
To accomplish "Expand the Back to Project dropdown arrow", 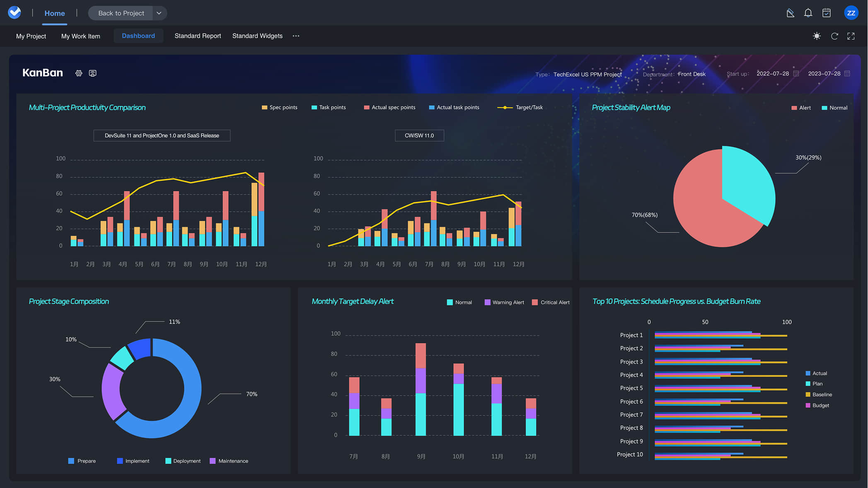I will click(x=159, y=13).
